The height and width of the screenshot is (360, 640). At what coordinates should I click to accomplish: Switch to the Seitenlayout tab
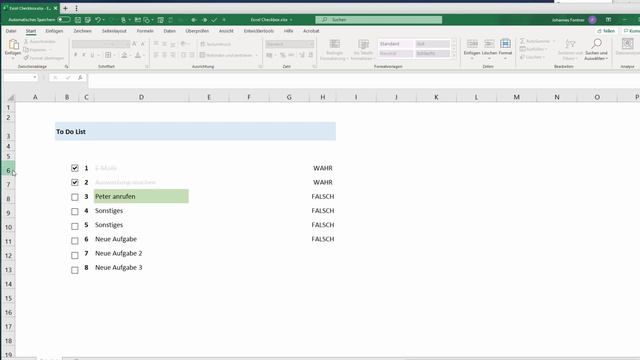[114, 31]
